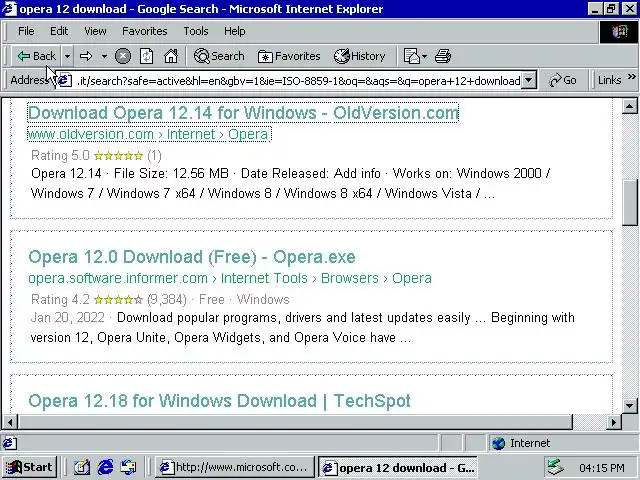Open Opera 12.18 for Windows TechSpot result
The image size is (640, 480).
point(220,400)
